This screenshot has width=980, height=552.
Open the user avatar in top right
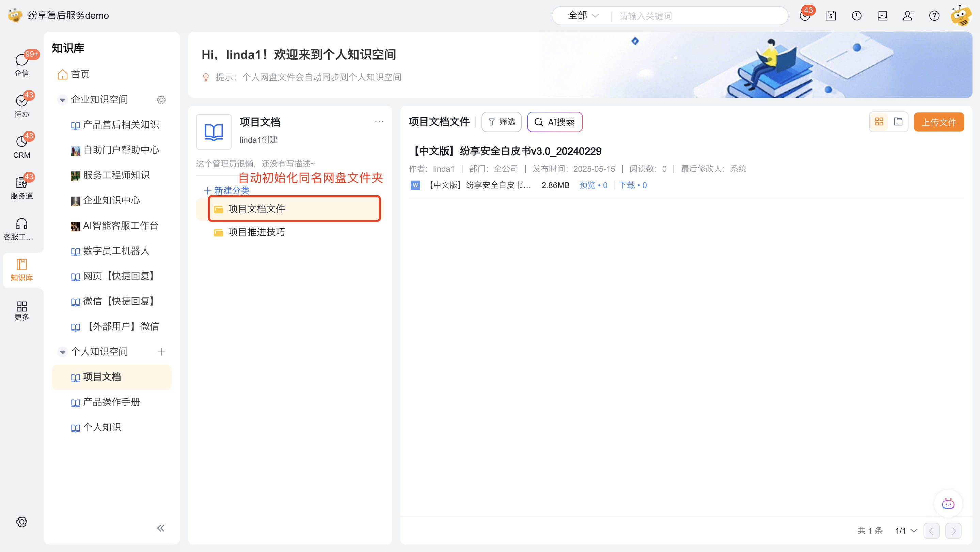[x=961, y=16]
